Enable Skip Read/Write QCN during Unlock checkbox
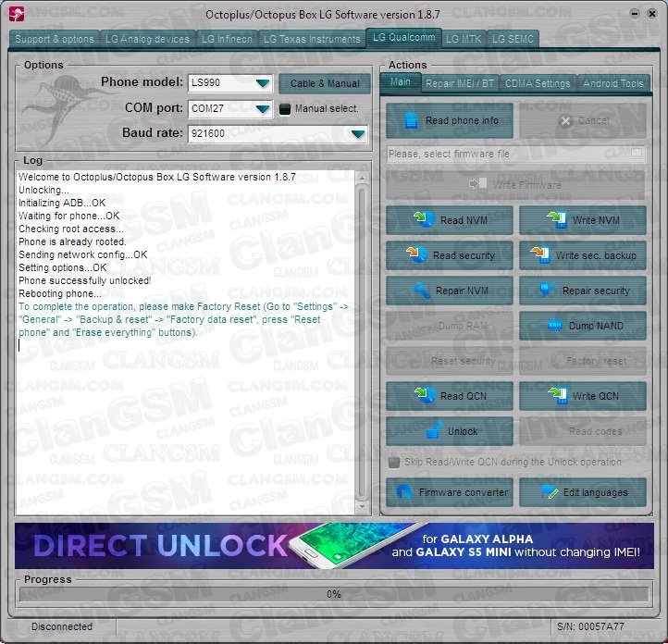Image resolution: width=668 pixels, height=644 pixels. (394, 462)
